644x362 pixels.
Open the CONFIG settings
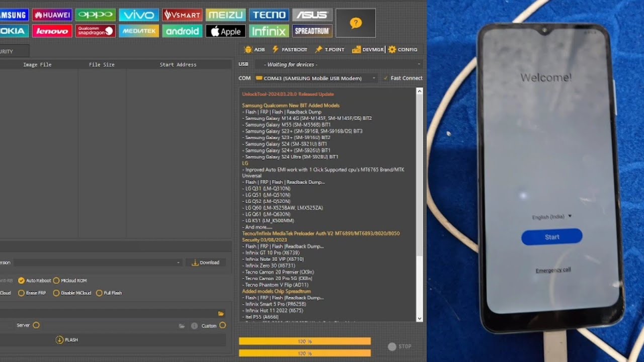point(403,49)
